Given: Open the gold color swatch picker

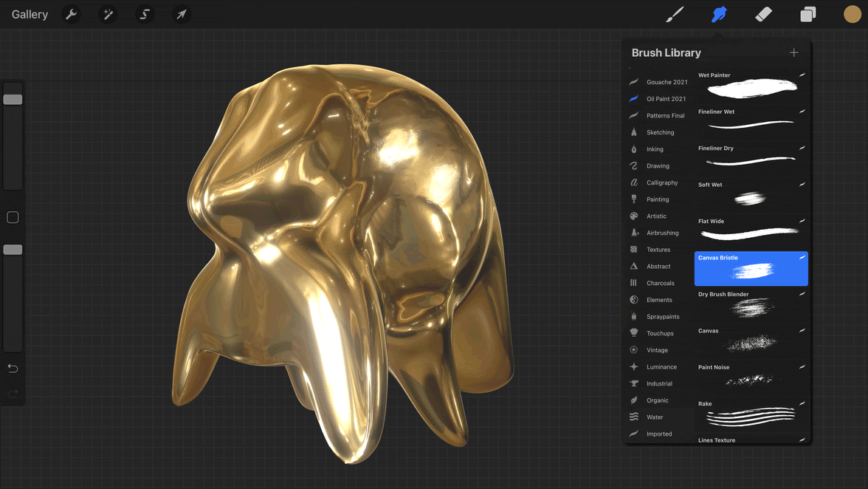Looking at the screenshot, I should tap(852, 15).
